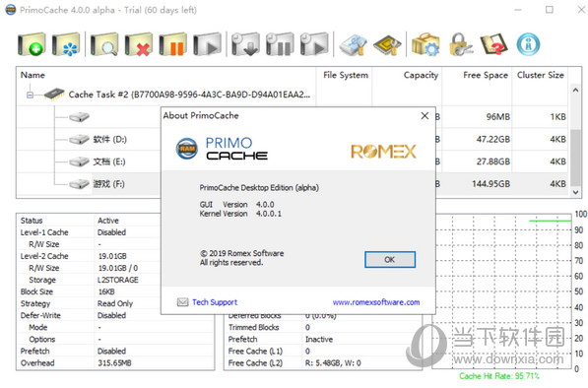Click the orange pause cache task icon
588x388 pixels.
pos(173,44)
